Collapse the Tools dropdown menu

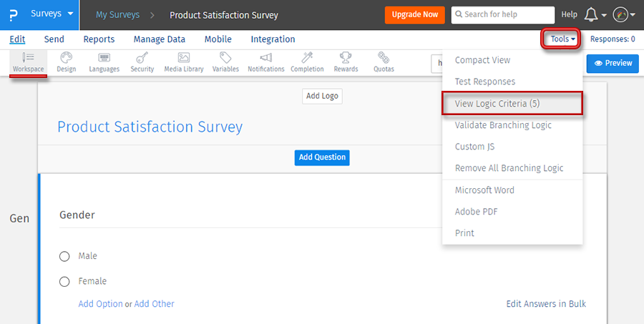coord(563,39)
